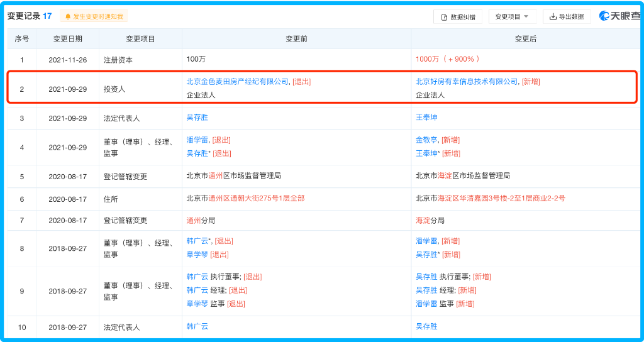Click 吴存胜 marked 退出 in row 4
This screenshot has height=342, width=644.
pyautogui.click(x=197, y=153)
